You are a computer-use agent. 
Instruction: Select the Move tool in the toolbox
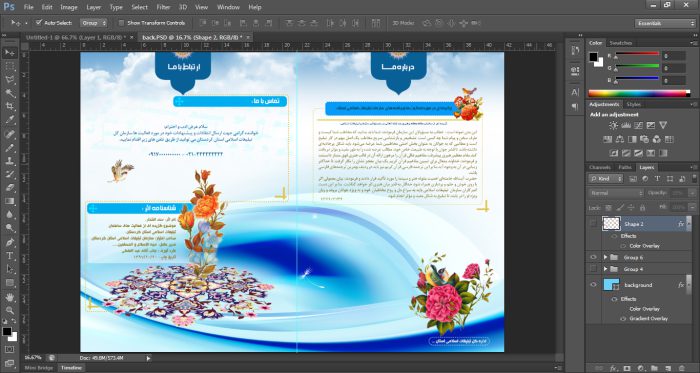(10, 53)
